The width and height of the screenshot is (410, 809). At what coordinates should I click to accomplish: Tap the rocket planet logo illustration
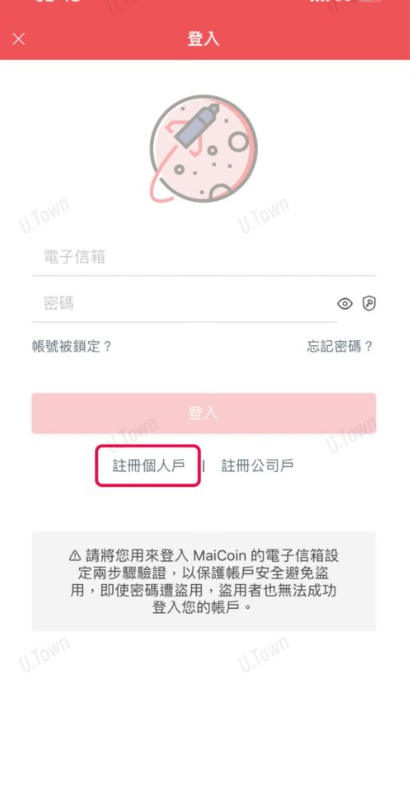tap(204, 149)
